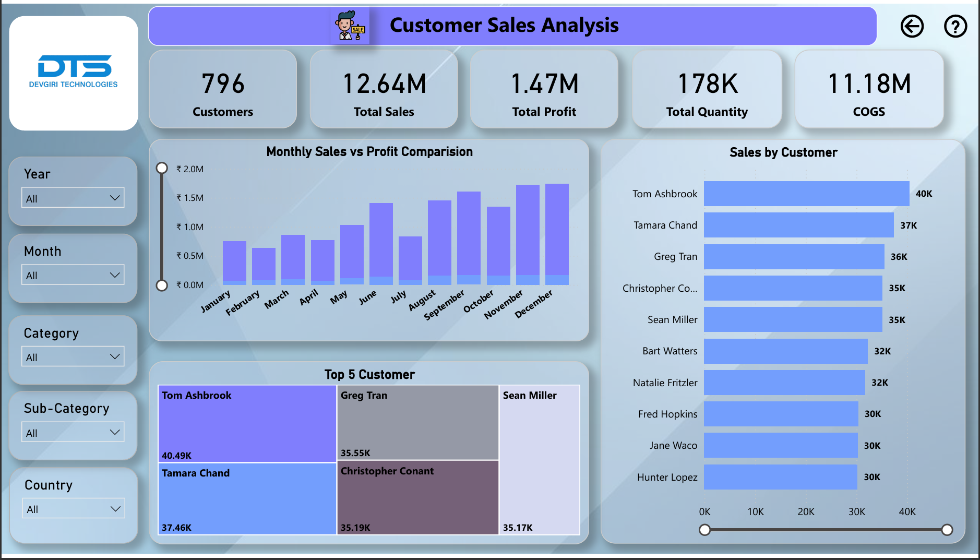Click the Hunter Lopez sales bar
This screenshot has width=980, height=560.
780,477
